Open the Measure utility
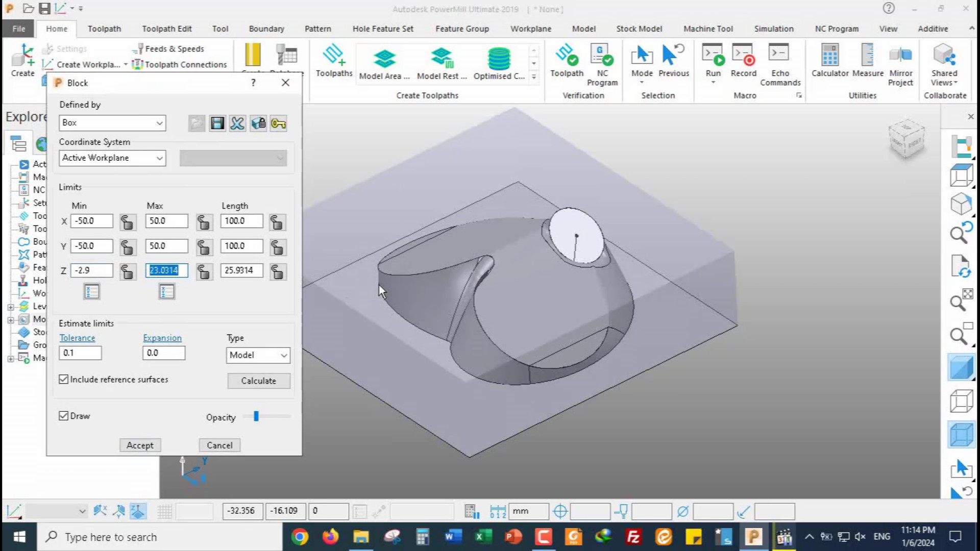Image resolution: width=980 pixels, height=551 pixels. 868,61
